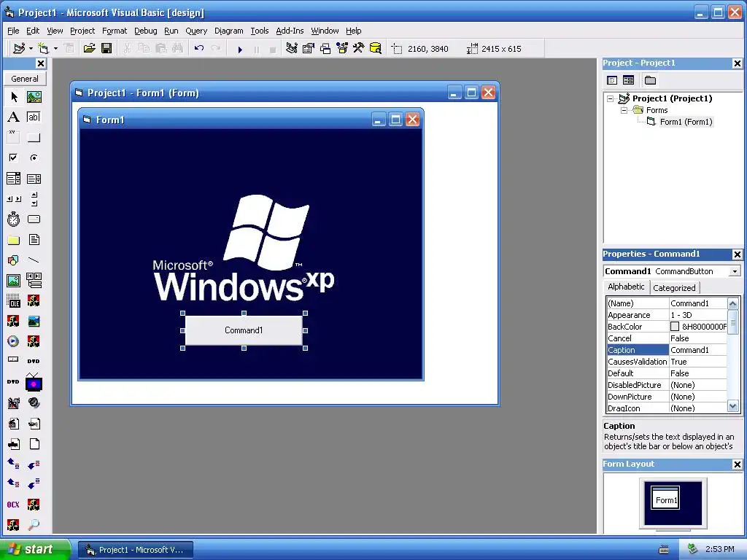Select the CommandButton control in the toolbox
The image size is (747, 560).
(x=34, y=138)
